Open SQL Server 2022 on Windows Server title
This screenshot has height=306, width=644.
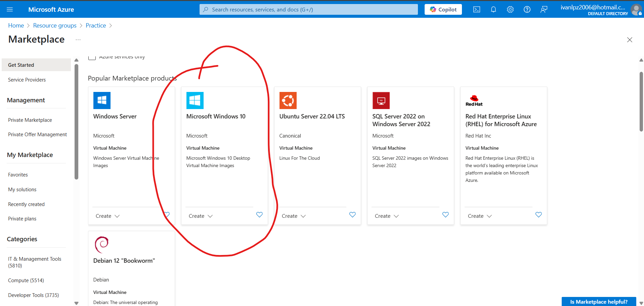click(401, 120)
